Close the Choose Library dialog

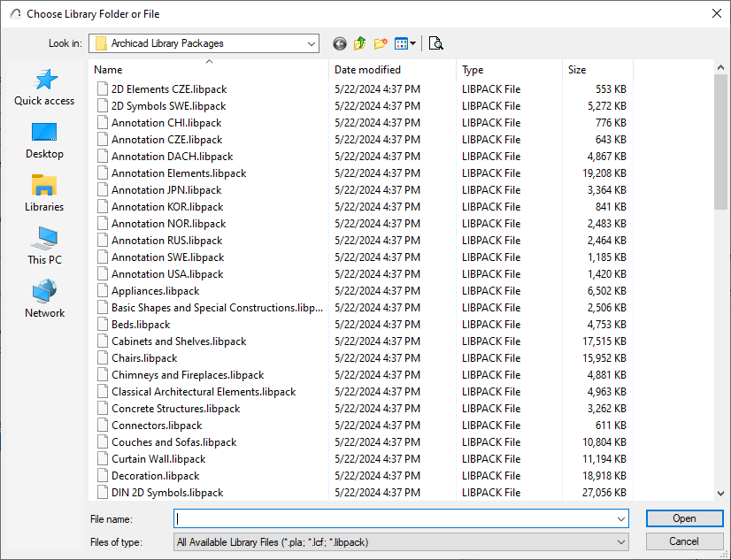click(717, 13)
